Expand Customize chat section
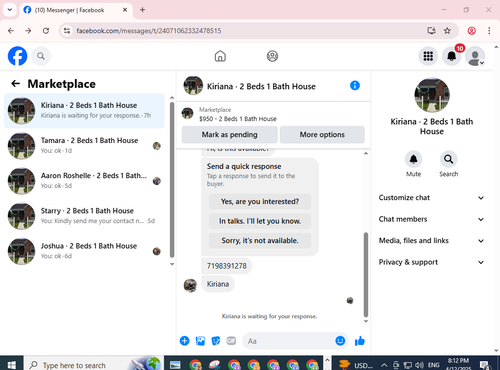The height and width of the screenshot is (370, 500). point(431,198)
